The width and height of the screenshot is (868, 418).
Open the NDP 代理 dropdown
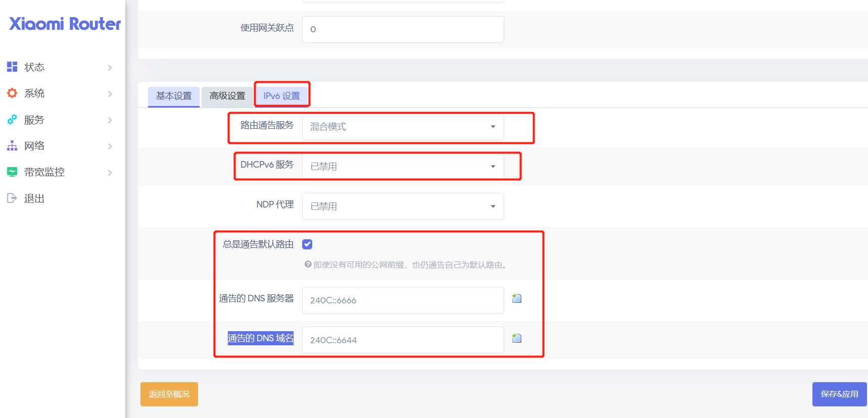[x=403, y=206]
